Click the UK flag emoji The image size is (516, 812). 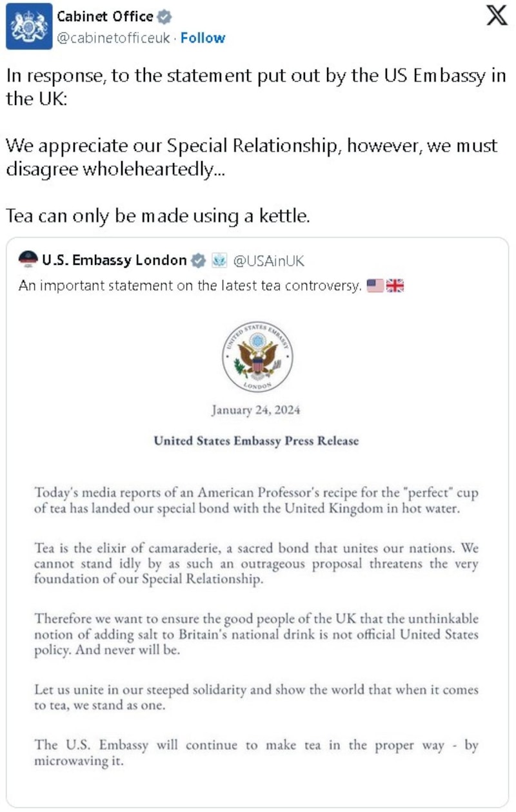pyautogui.click(x=395, y=285)
